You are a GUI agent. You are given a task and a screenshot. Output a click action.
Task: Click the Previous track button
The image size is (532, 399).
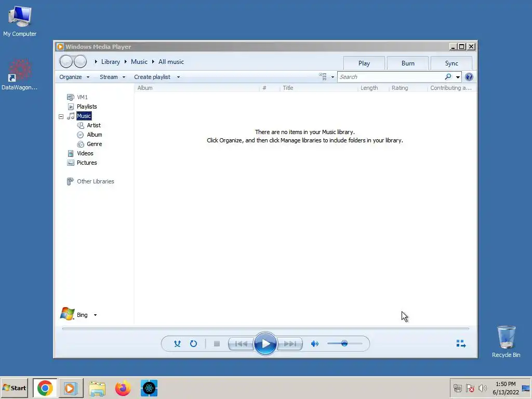[x=241, y=344]
